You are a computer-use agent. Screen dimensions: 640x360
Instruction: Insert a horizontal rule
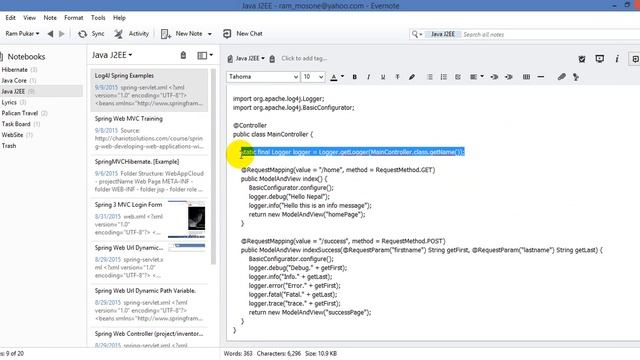[x=541, y=77]
